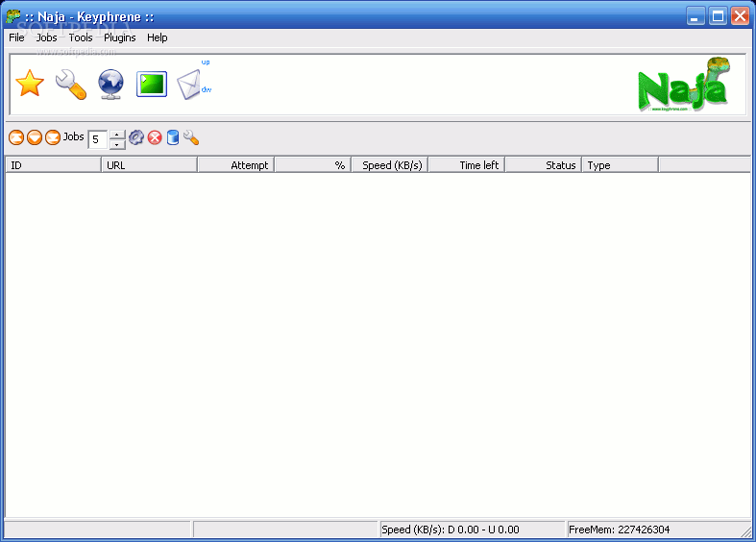756x542 pixels.
Task: Click the Jobs number input field
Action: point(98,139)
